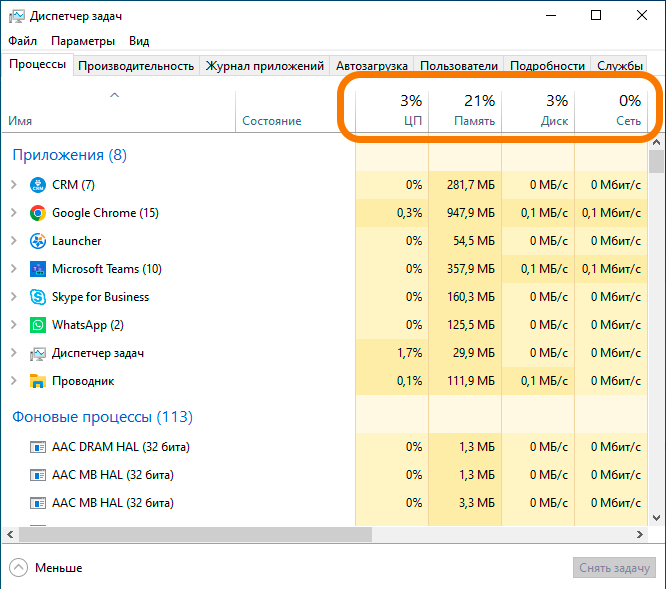Open the Файл menu

coord(22,41)
